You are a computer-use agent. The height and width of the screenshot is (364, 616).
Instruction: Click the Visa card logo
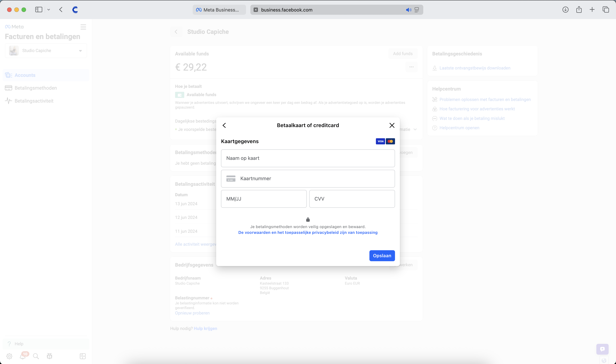click(x=380, y=141)
